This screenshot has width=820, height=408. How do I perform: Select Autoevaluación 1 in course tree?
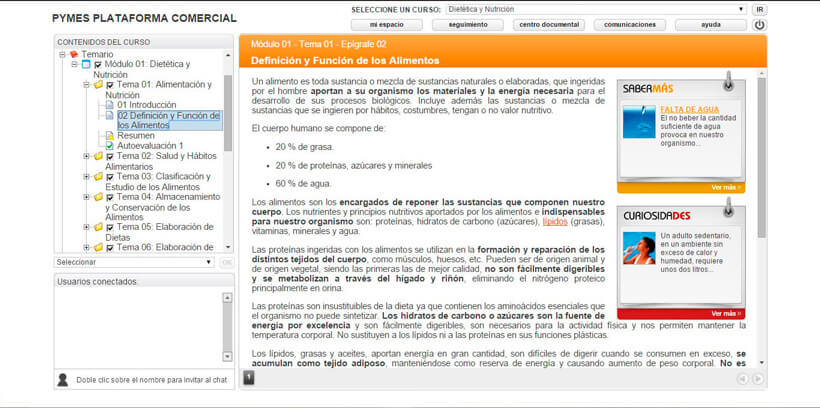point(150,146)
